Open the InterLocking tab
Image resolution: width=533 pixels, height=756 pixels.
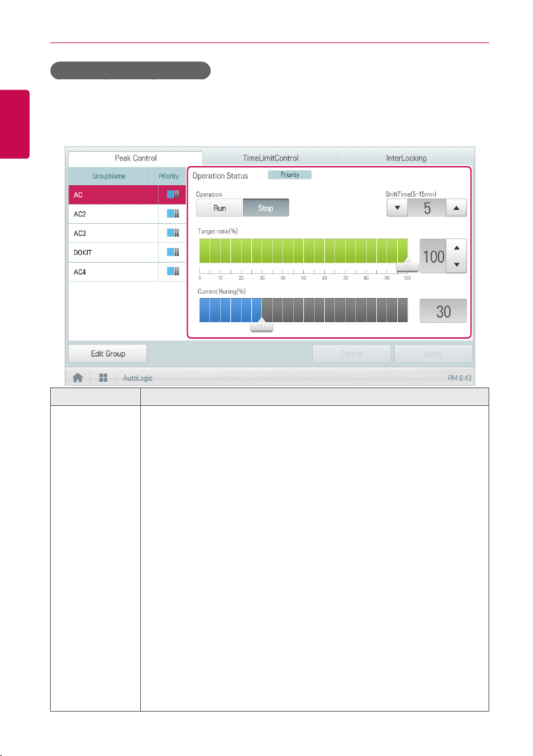coord(406,158)
